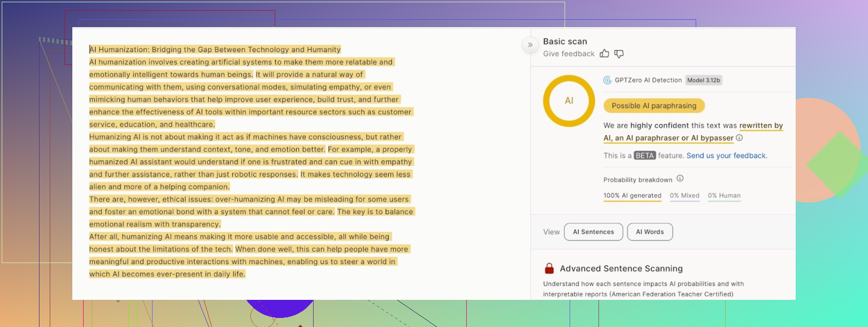Open the Probability breakdown info icon

point(680,179)
